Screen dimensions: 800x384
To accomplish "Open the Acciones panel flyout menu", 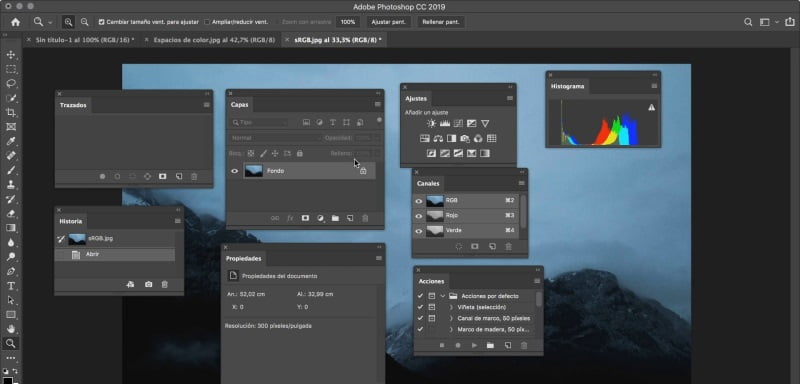I will [537, 281].
